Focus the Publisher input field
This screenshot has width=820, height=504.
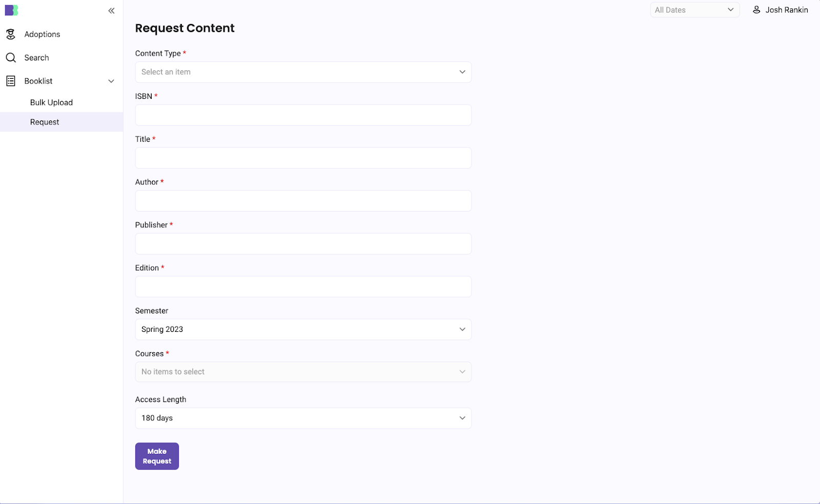pos(303,244)
